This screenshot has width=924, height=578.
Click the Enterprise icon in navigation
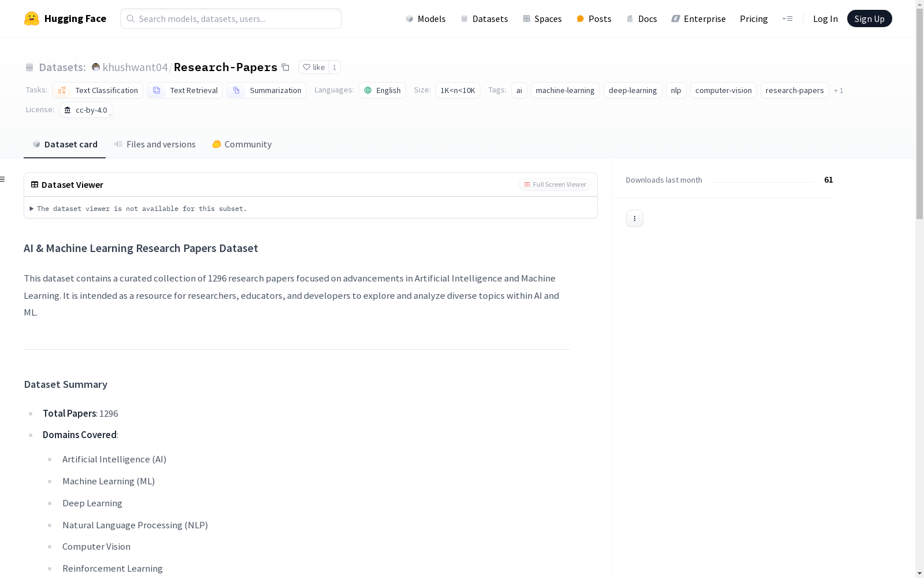(x=676, y=18)
